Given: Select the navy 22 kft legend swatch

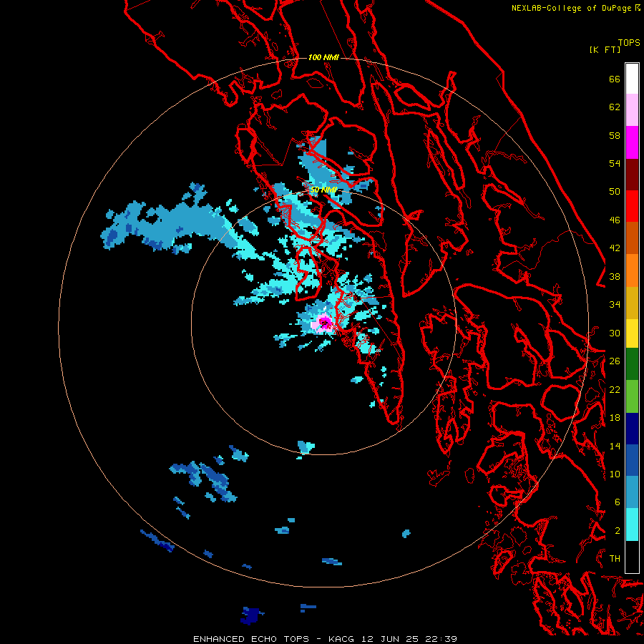Looking at the screenshot, I should click(x=632, y=429).
